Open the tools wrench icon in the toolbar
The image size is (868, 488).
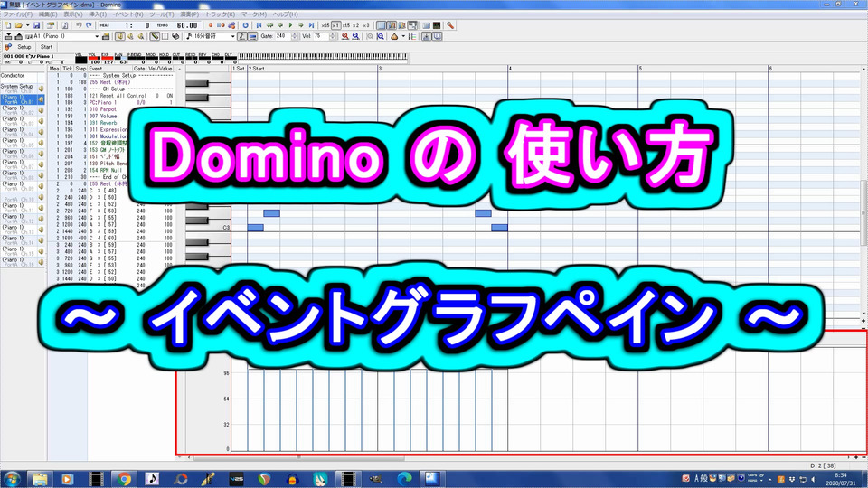pyautogui.click(x=450, y=25)
